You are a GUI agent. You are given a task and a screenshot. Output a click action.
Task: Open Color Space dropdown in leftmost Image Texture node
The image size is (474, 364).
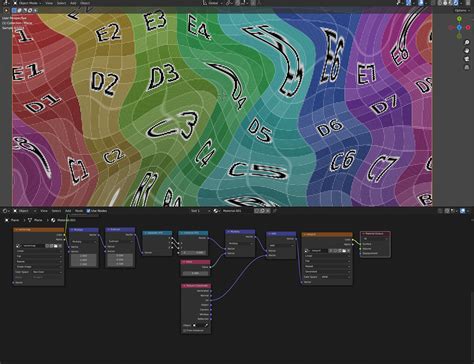point(47,272)
